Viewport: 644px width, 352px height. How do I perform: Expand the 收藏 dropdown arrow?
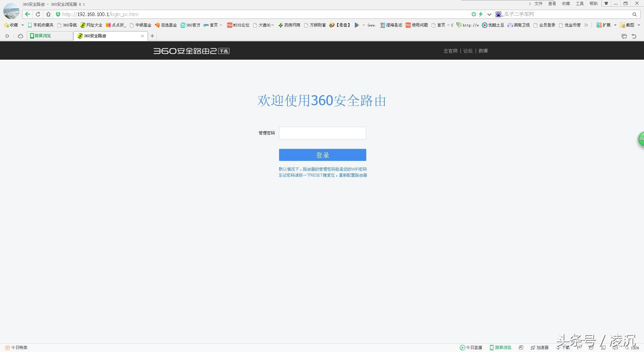pos(22,25)
